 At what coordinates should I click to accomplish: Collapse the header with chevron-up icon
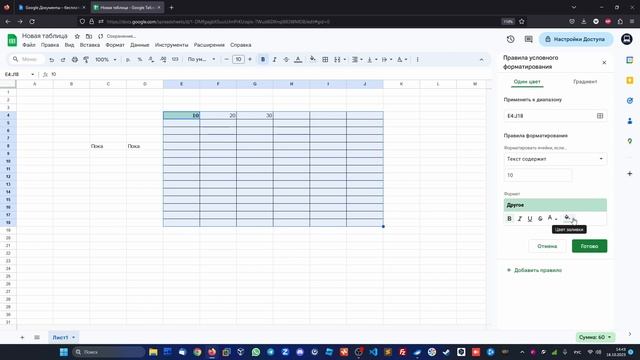482,60
